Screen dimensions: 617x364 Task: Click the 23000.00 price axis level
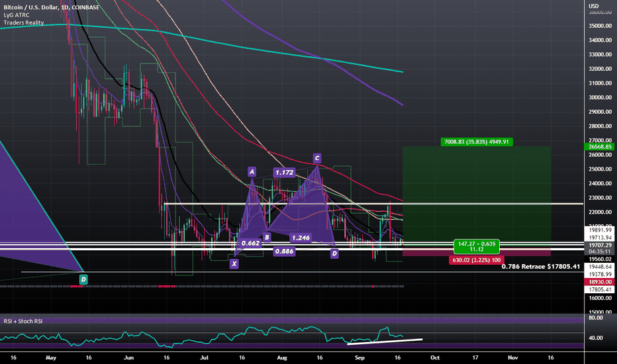click(x=600, y=198)
